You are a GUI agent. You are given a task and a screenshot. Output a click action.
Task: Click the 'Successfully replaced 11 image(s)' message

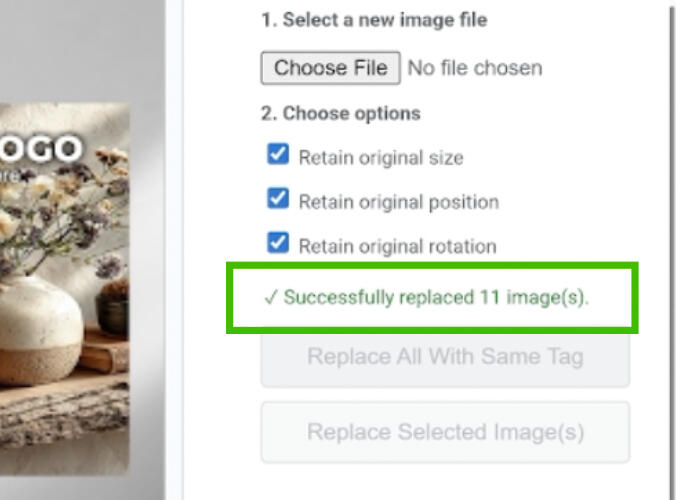point(436,297)
